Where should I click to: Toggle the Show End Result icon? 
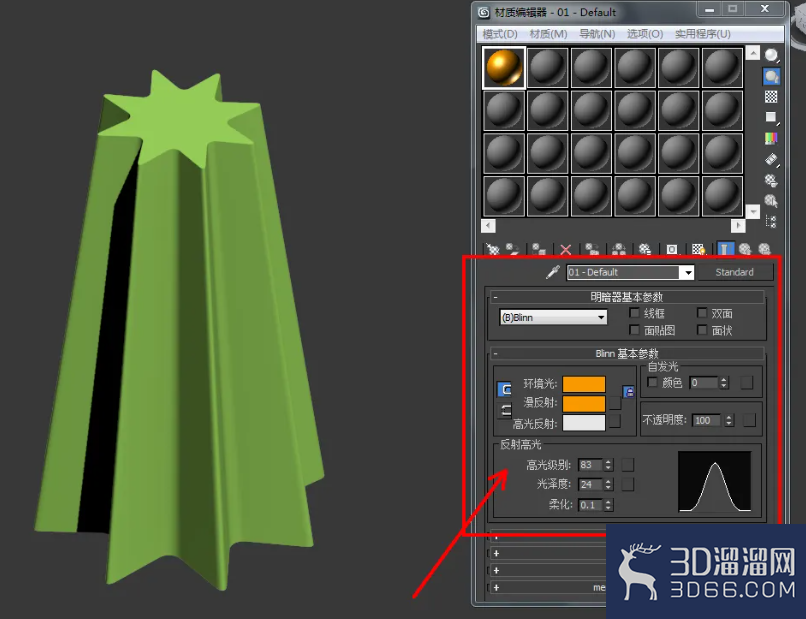coord(725,249)
